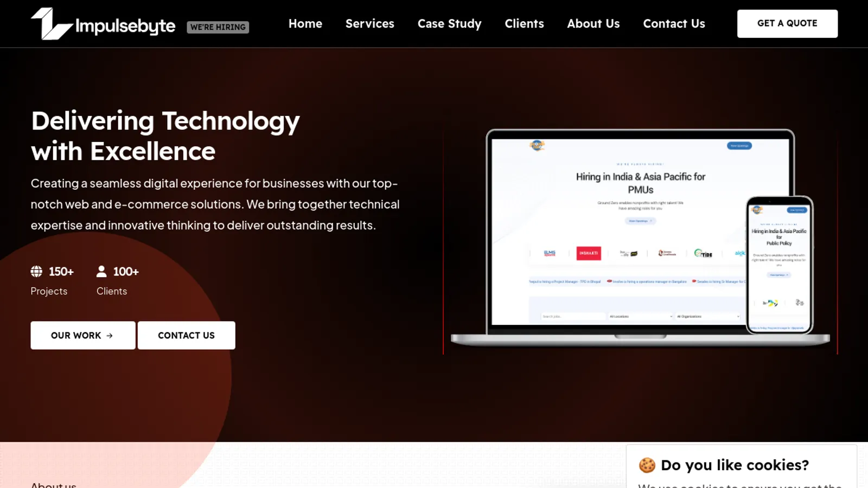The height and width of the screenshot is (488, 868).
Task: Click the OUR WORK button
Action: tap(83, 335)
